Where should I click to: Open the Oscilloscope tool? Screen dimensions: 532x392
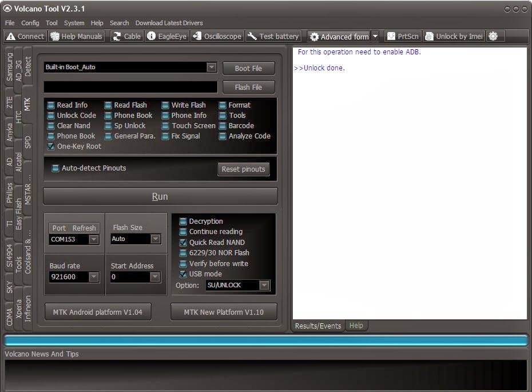point(217,36)
